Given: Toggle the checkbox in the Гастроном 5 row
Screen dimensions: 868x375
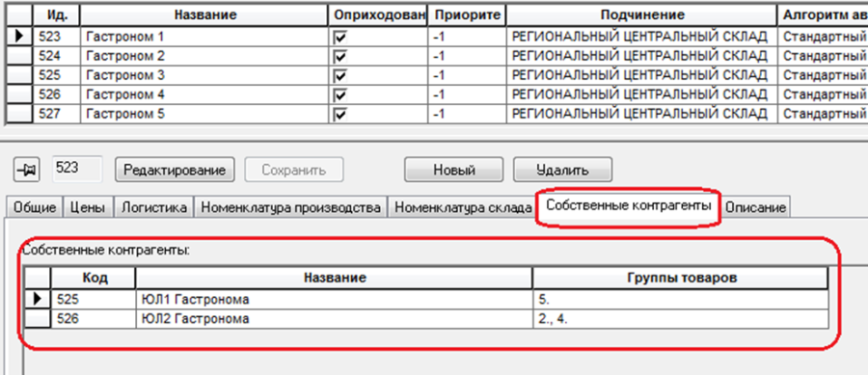Looking at the screenshot, I should (x=341, y=115).
